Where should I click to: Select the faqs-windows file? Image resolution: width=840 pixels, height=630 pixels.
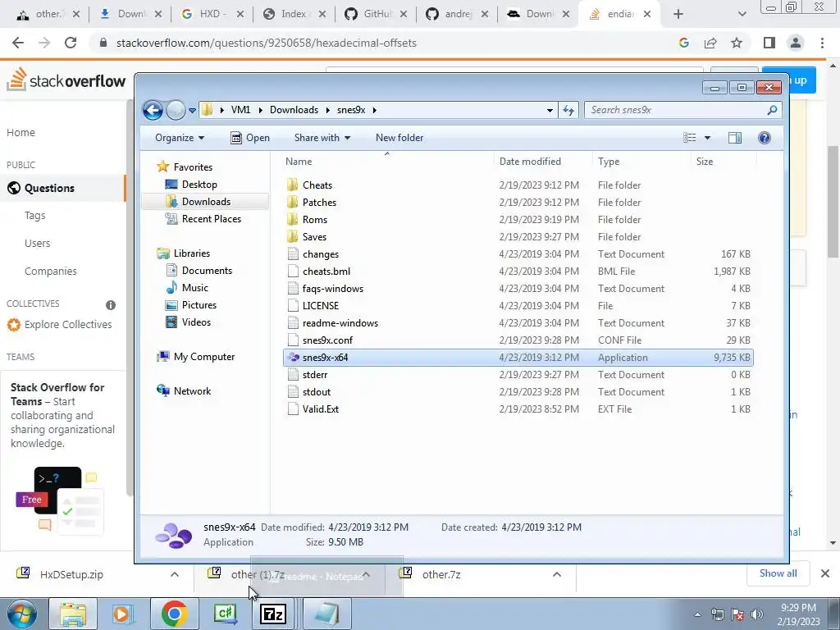[518, 288]
